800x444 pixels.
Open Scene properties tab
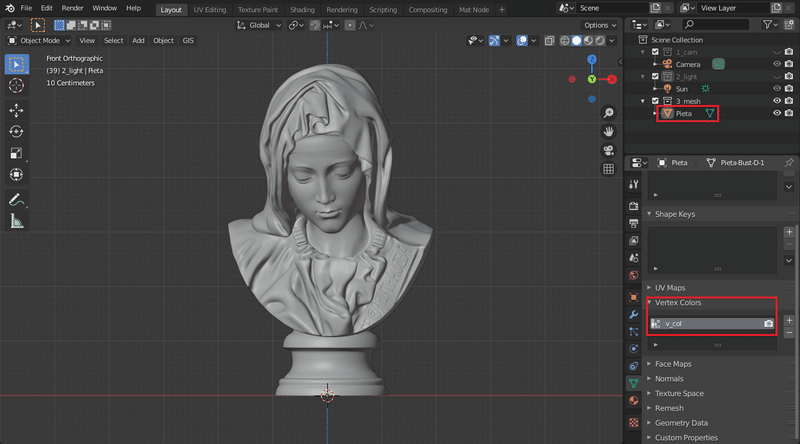pos(634,258)
